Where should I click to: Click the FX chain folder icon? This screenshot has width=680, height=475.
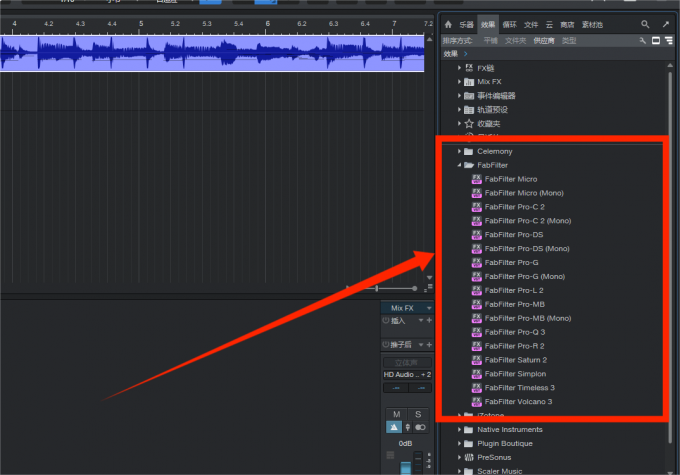click(x=469, y=68)
